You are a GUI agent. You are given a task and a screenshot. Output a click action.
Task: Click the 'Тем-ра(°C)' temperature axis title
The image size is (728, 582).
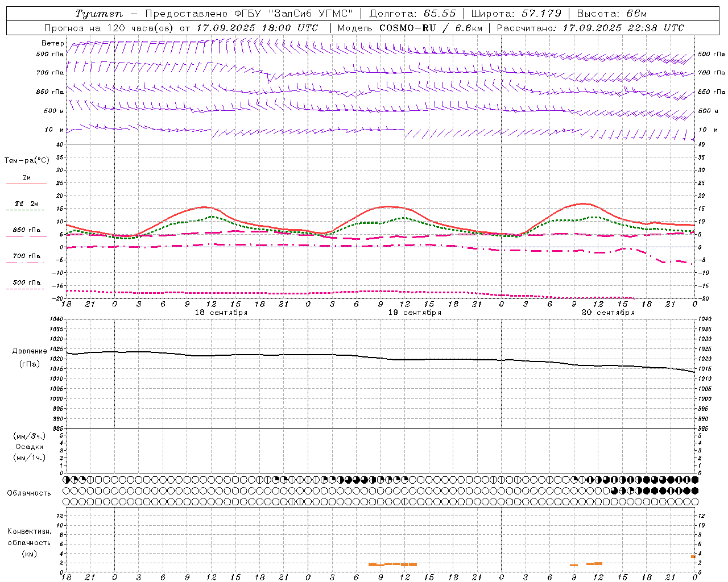[x=27, y=161]
